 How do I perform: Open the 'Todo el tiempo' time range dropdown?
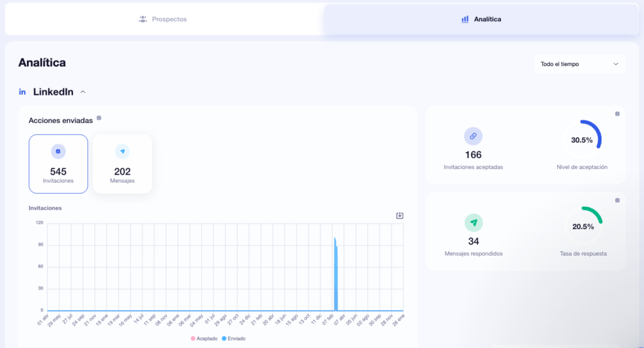[579, 64]
